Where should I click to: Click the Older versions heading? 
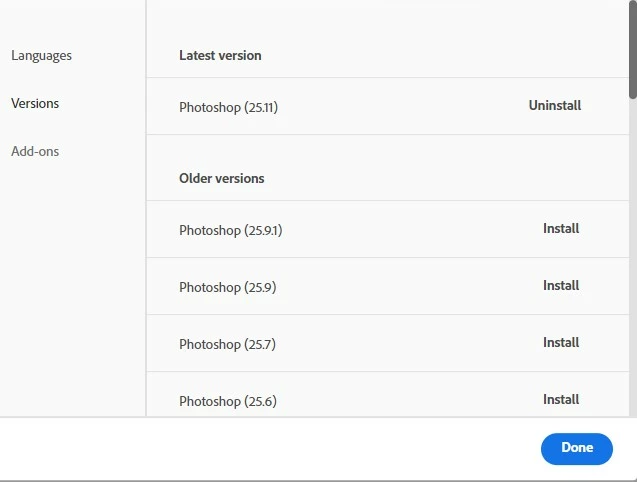(x=222, y=179)
